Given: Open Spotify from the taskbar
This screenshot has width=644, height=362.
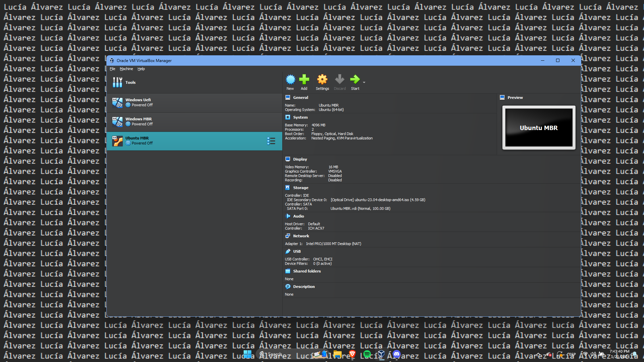Looking at the screenshot, I should (367, 354).
